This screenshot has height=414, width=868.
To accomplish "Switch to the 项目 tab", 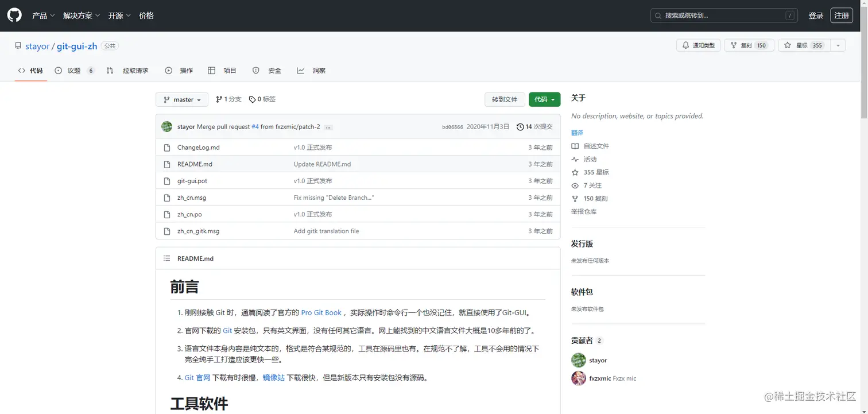I will coord(222,71).
